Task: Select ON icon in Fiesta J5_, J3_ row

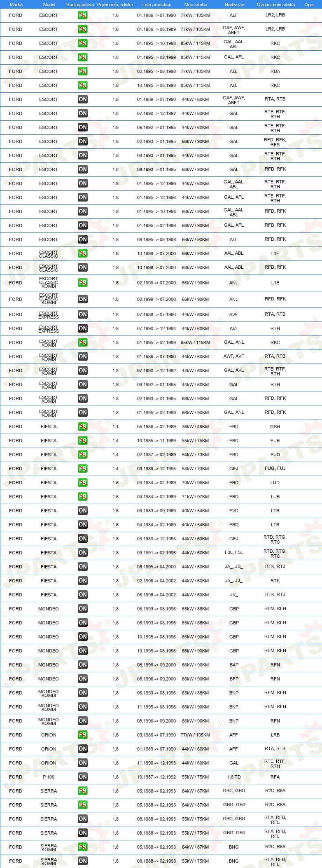Action: tap(82, 581)
